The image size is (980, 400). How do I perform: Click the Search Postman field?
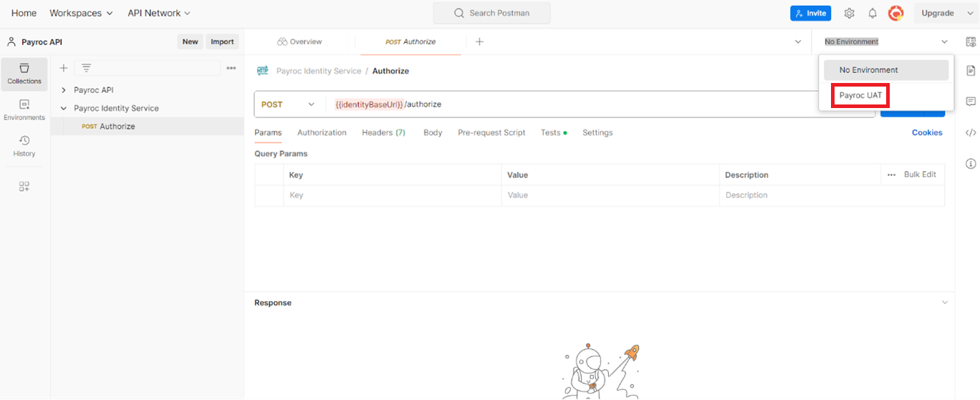tap(491, 13)
